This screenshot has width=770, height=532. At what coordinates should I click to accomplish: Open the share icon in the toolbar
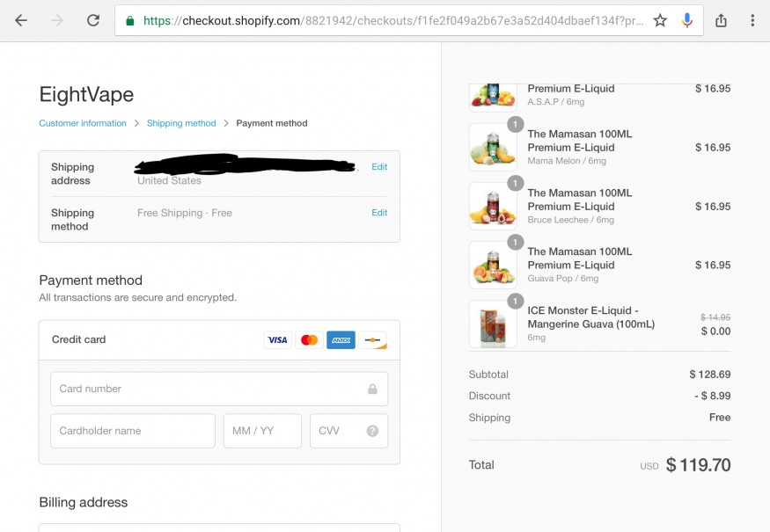721,20
